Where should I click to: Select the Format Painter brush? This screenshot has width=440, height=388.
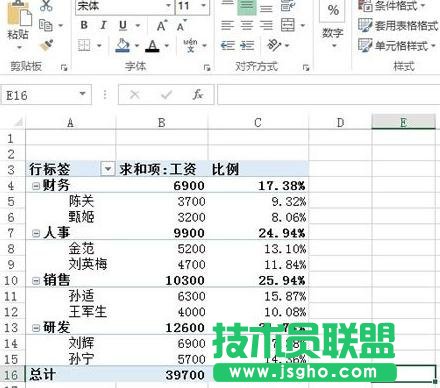point(47,45)
